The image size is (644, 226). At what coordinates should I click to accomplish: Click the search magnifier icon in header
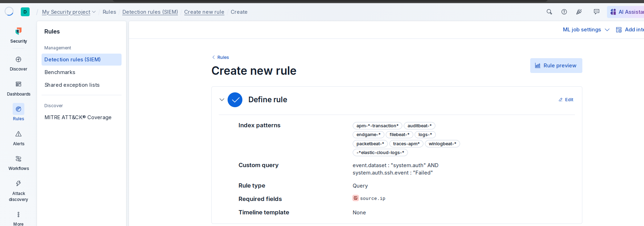pos(549,12)
